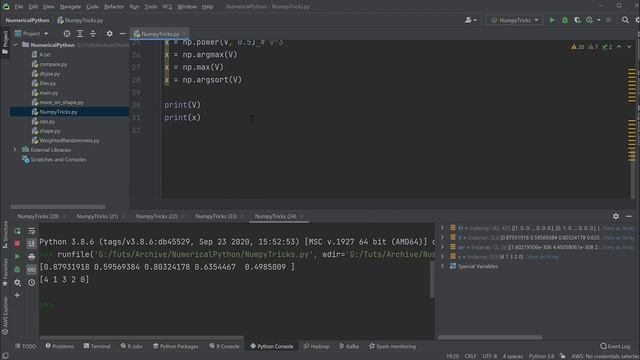Toggle tool window bars at bottom-left corner
Viewport: 640px width, 360px height.
tap(5, 356)
